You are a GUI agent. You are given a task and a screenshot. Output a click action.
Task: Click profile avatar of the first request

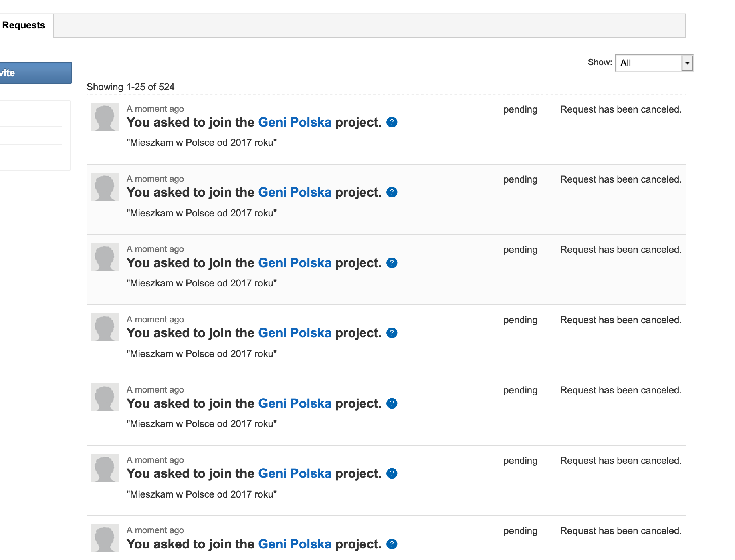(105, 117)
